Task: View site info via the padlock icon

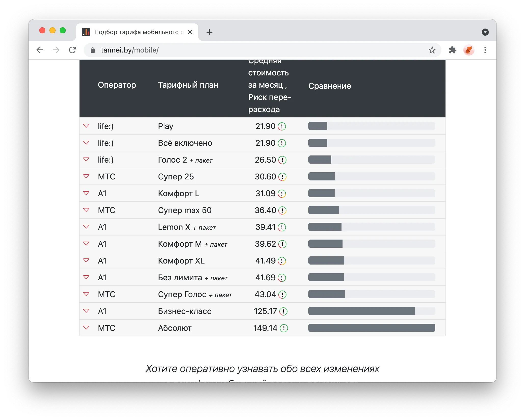Action: click(93, 50)
